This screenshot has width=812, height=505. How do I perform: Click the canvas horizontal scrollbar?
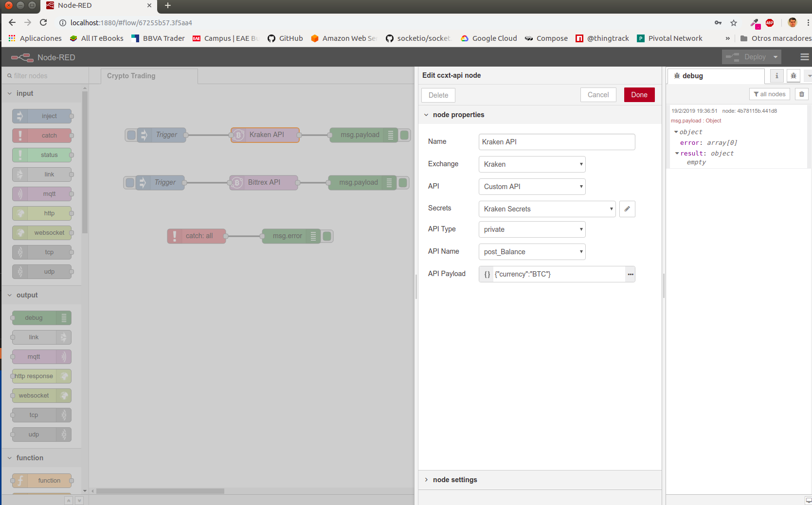160,491
